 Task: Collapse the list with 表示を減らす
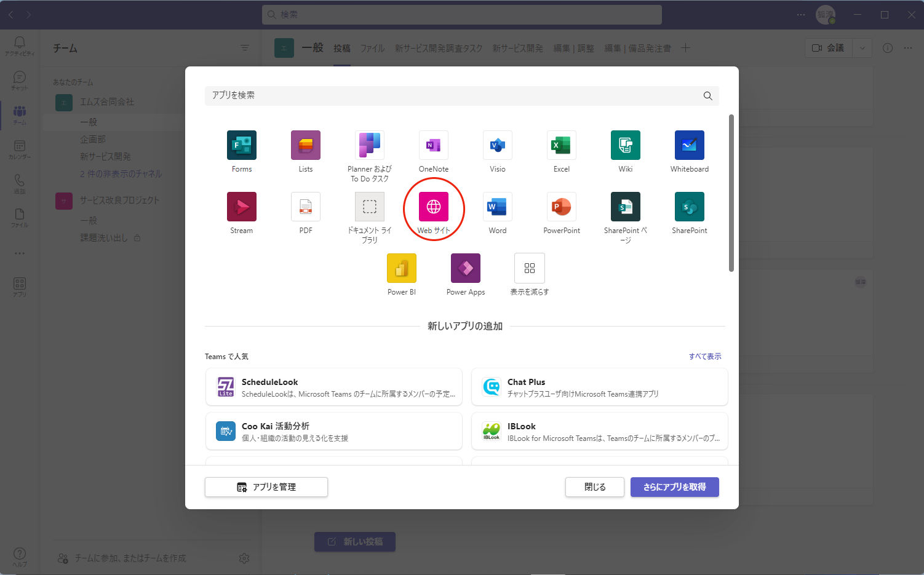(530, 268)
